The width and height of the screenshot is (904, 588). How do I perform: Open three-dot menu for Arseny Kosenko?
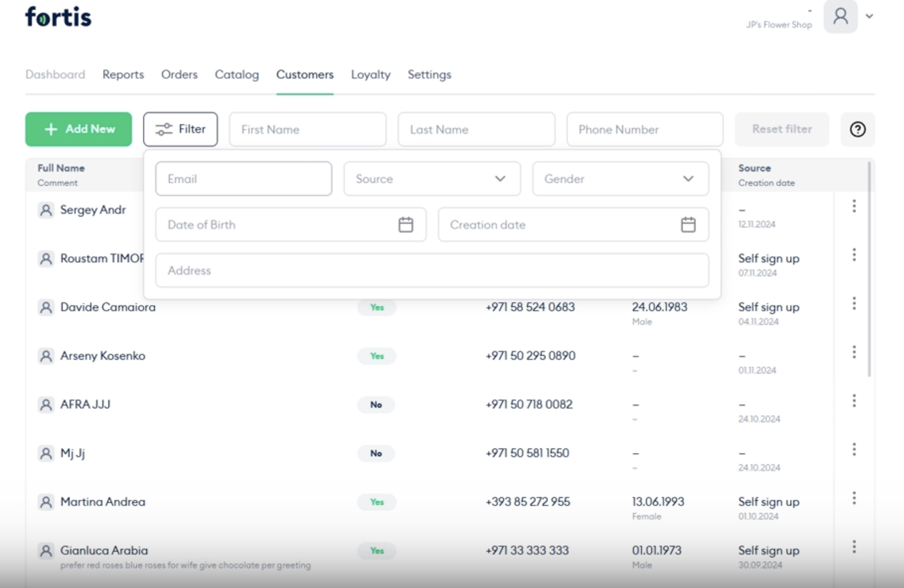coord(854,352)
